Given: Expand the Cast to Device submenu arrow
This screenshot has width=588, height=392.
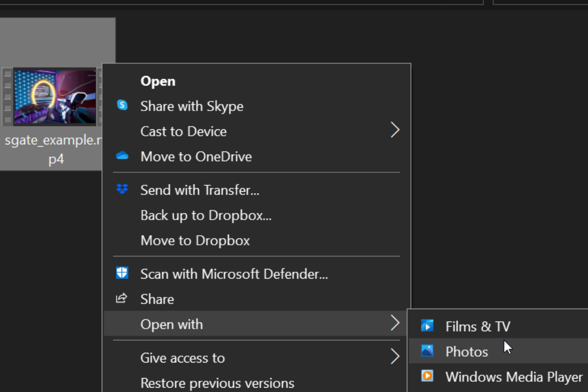Looking at the screenshot, I should click(395, 130).
